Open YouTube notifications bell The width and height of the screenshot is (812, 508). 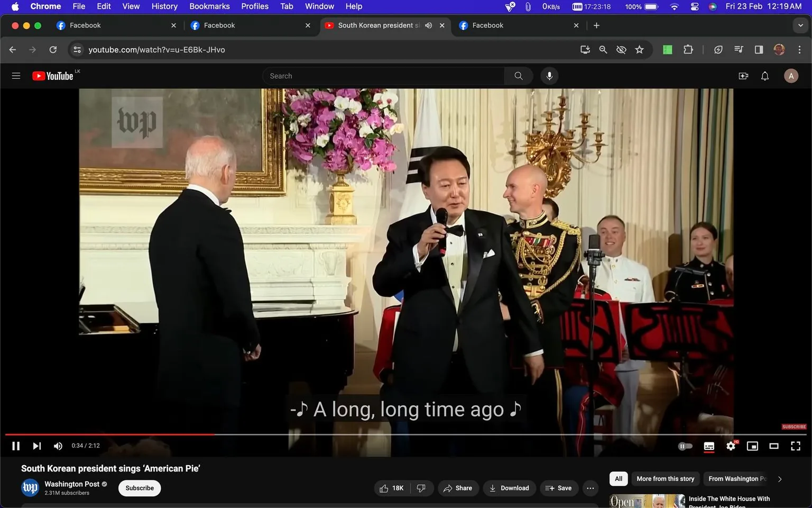(764, 76)
